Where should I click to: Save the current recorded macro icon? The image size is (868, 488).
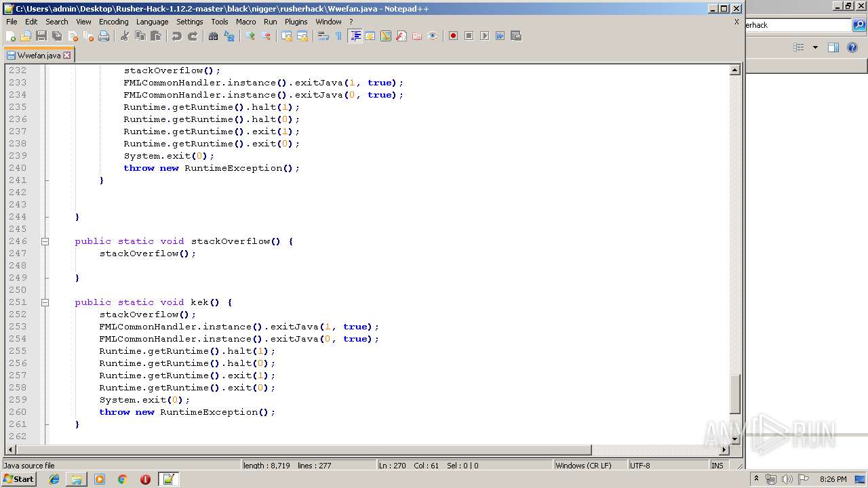click(515, 36)
